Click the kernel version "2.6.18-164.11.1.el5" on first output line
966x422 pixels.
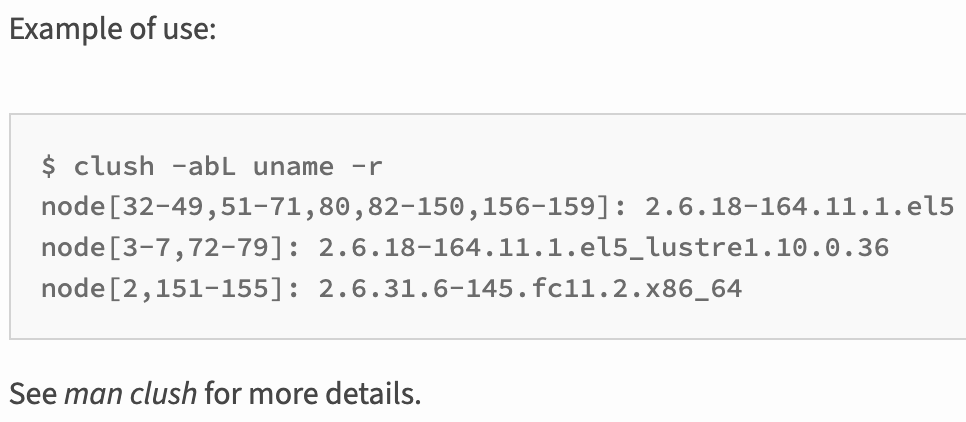[x=799, y=207]
